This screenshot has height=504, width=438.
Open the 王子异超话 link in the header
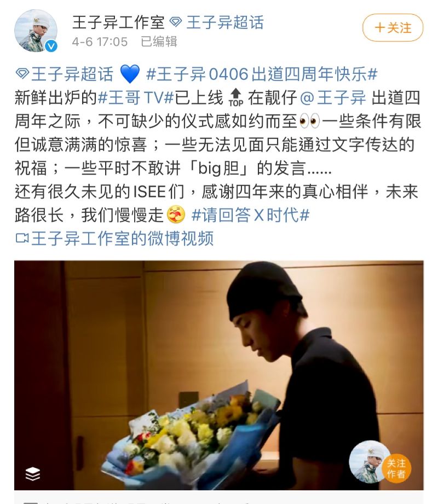click(225, 22)
